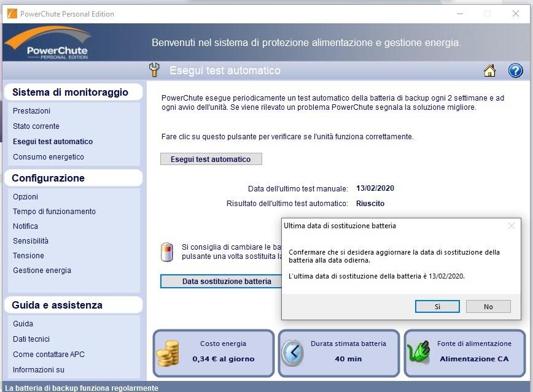This screenshot has width=533, height=392.
Task: Open the Prestazioni page
Action: 31,111
